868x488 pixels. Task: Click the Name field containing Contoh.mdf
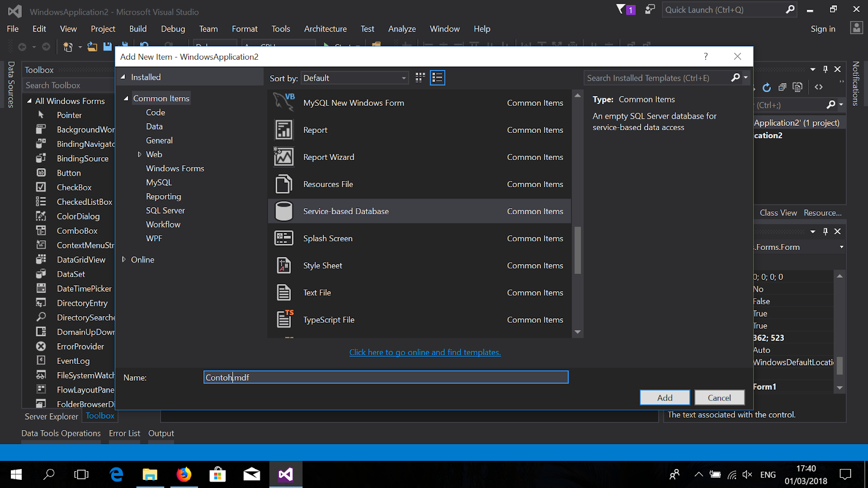pos(386,377)
